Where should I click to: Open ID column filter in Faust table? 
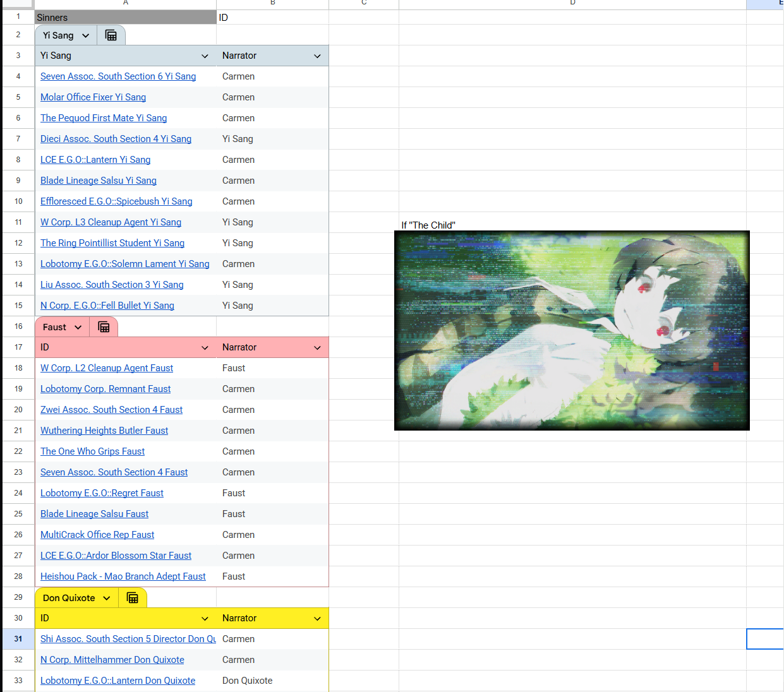205,348
